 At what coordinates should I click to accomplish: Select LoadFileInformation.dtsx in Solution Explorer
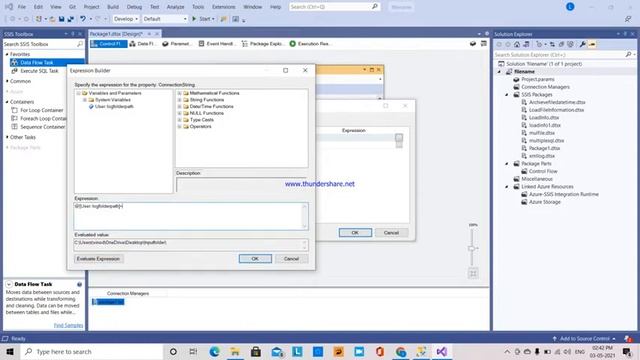[556, 110]
